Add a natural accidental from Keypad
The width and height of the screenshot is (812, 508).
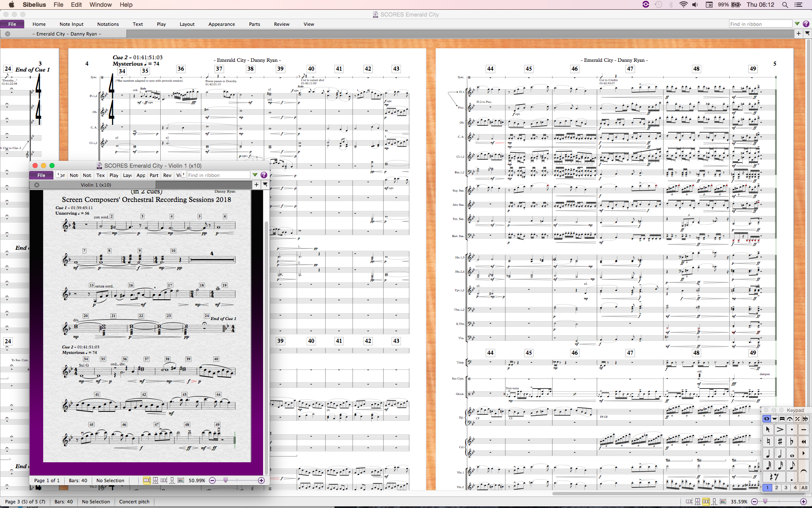[x=768, y=441]
